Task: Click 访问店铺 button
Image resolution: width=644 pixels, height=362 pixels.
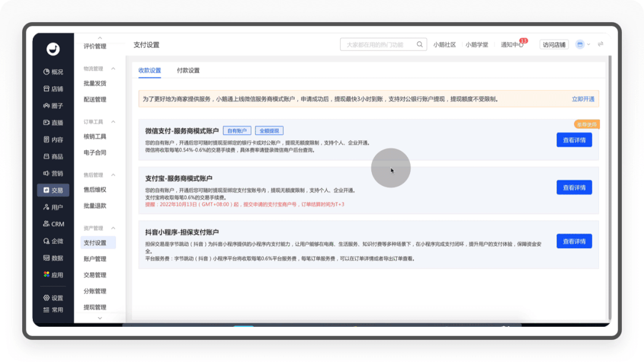Action: click(x=554, y=44)
